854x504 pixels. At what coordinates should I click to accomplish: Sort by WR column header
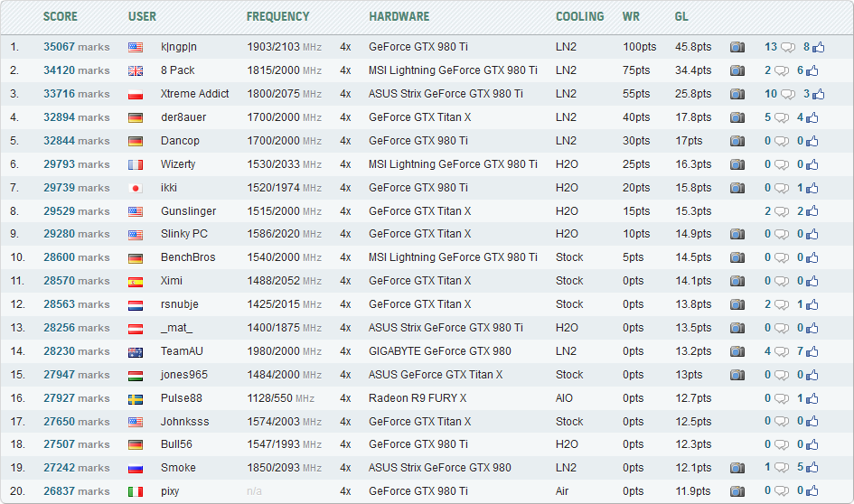click(632, 16)
